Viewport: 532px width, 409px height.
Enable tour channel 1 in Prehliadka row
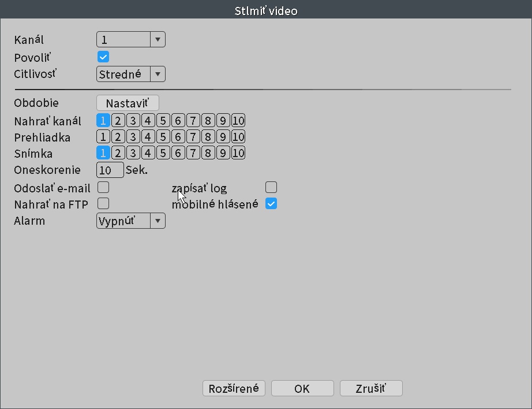pyautogui.click(x=103, y=137)
